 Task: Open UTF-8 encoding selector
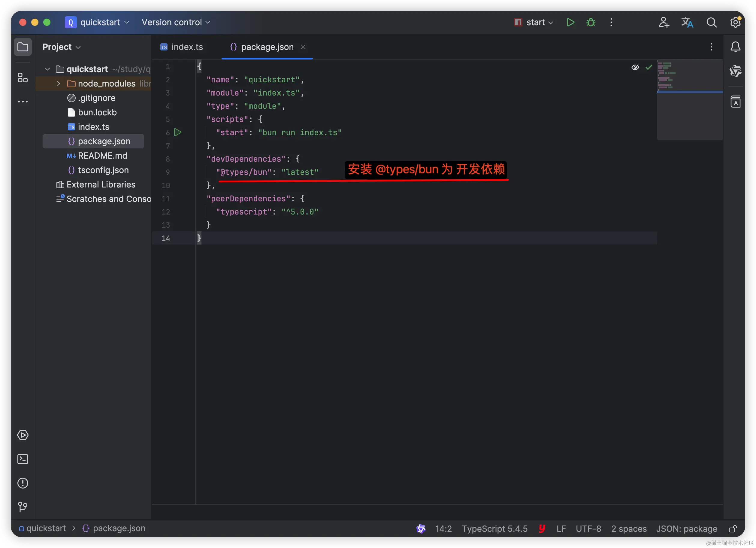tap(588, 529)
